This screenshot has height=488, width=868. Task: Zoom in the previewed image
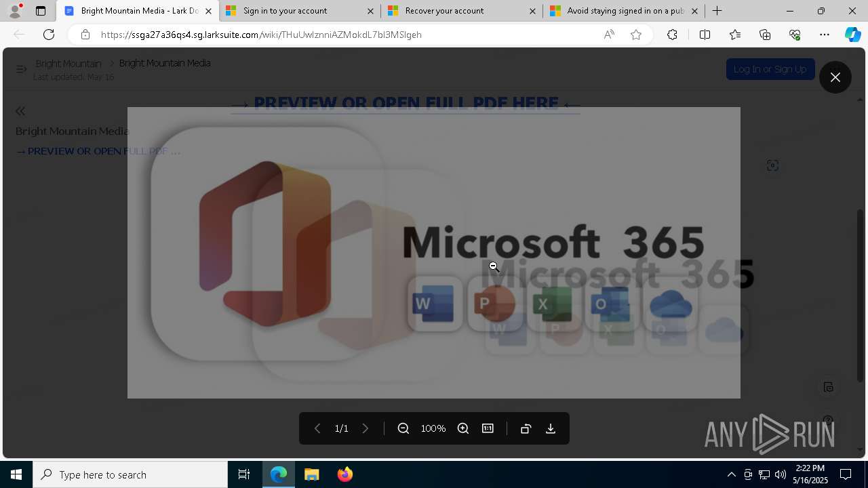click(463, 428)
